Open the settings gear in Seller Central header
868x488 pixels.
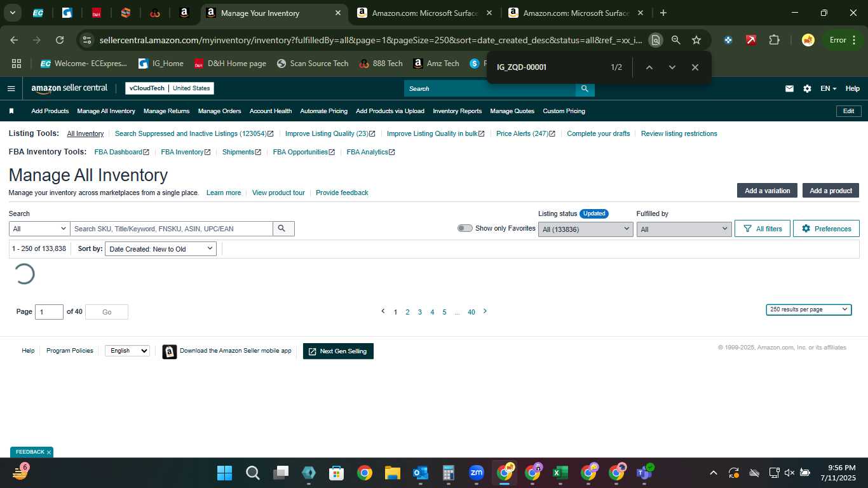point(807,89)
